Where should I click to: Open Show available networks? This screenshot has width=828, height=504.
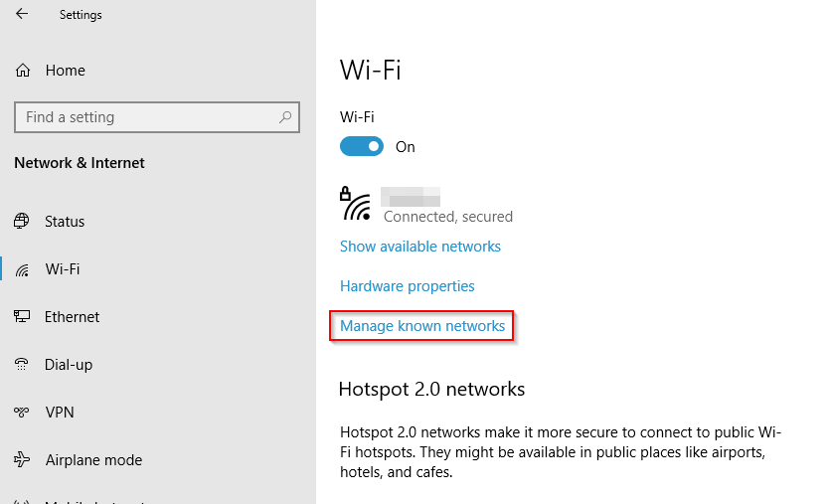click(x=420, y=247)
